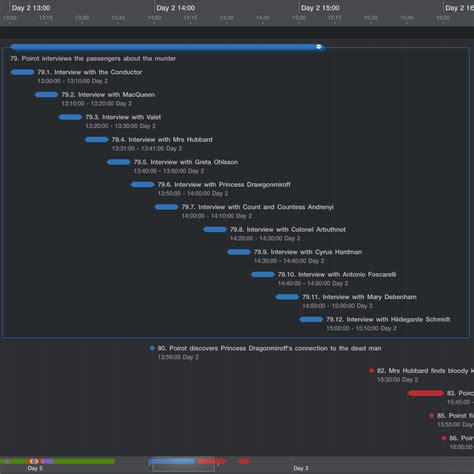Image resolution: width=474 pixels, height=474 pixels.
Task: Click the red diamond marker for event 82
Action: pos(372,371)
